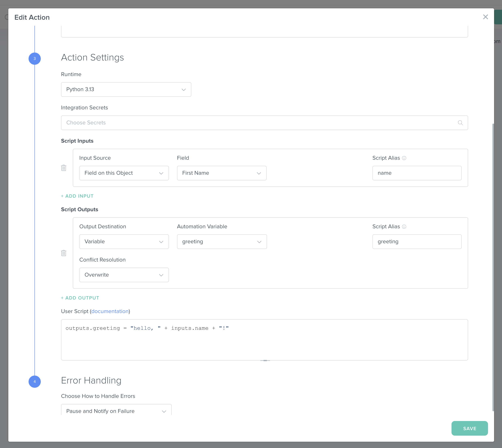Click info icon beside input Script Alias
Screen dimensions: 502x448
(404, 158)
